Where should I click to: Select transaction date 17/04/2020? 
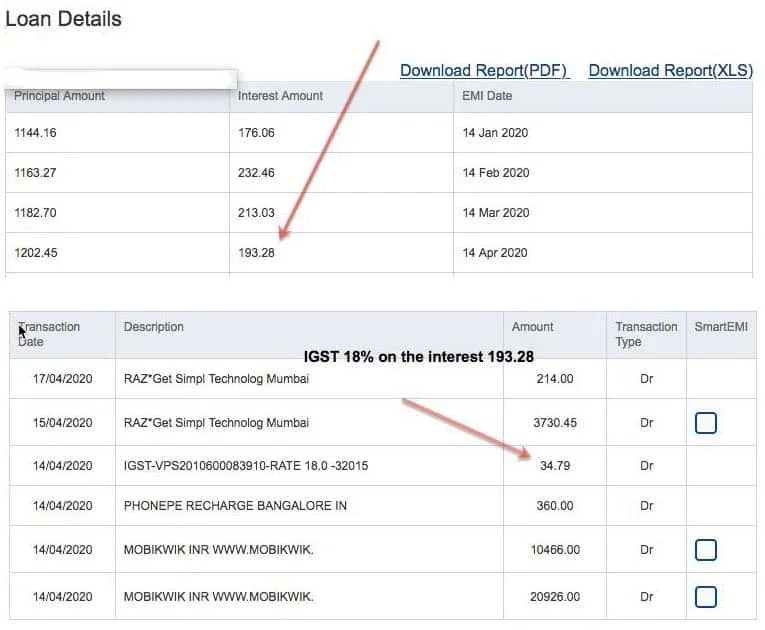[x=62, y=379]
